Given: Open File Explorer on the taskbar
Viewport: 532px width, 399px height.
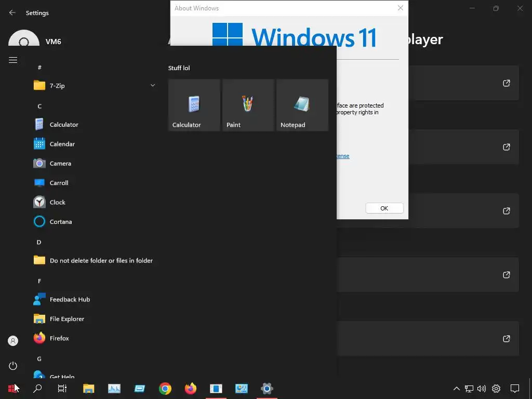Looking at the screenshot, I should pos(88,389).
